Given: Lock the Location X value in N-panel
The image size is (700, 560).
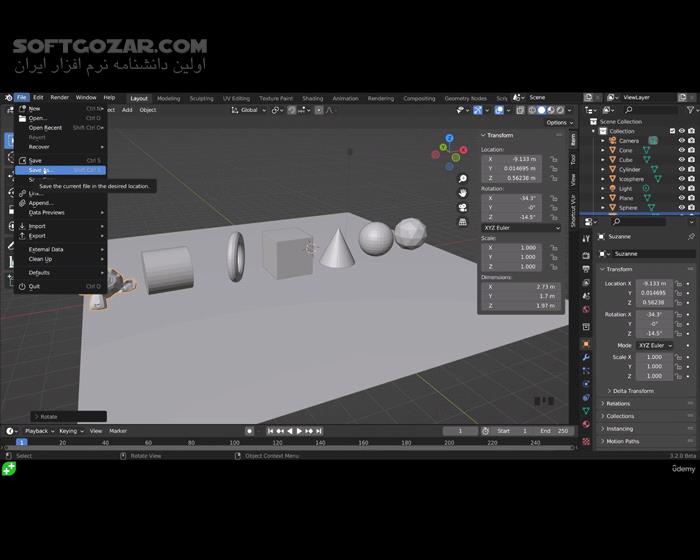Looking at the screenshot, I should tap(551, 159).
